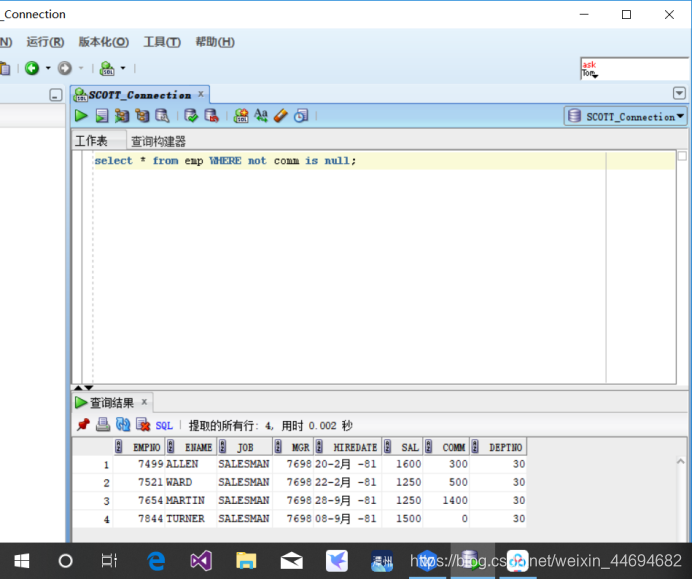Click the Aa change case icon
This screenshot has height=580, width=692.
[x=261, y=116]
